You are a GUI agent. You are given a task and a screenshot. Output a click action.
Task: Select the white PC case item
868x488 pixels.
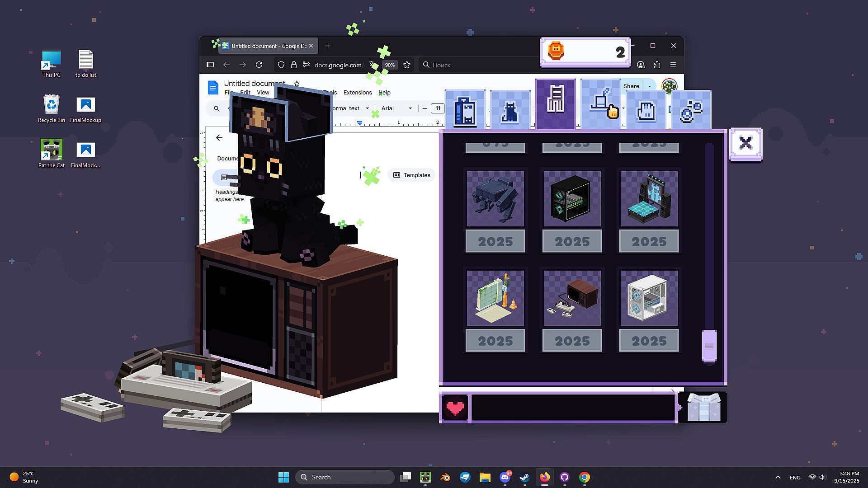pos(649,298)
